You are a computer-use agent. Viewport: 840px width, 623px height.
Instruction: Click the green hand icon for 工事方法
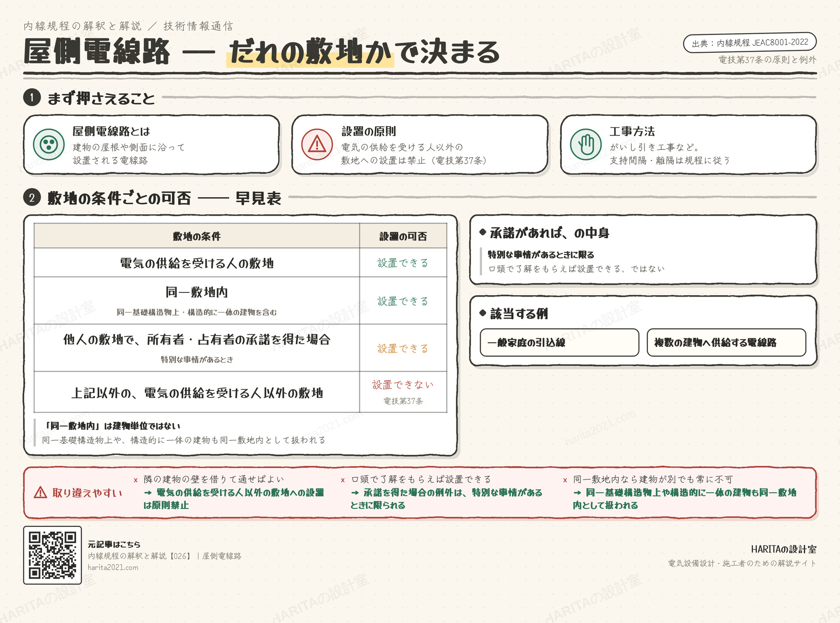586,144
